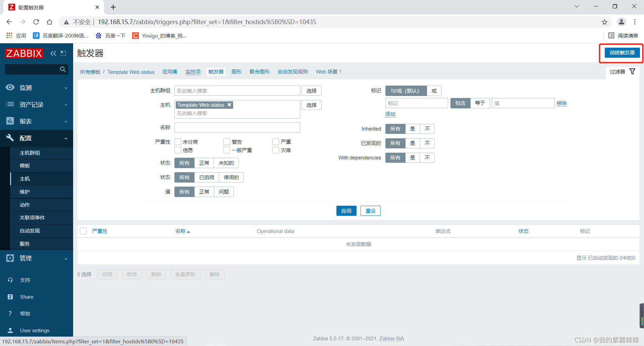644x346 pixels.
Task: Click 创建触发器 button
Action: coord(622,53)
